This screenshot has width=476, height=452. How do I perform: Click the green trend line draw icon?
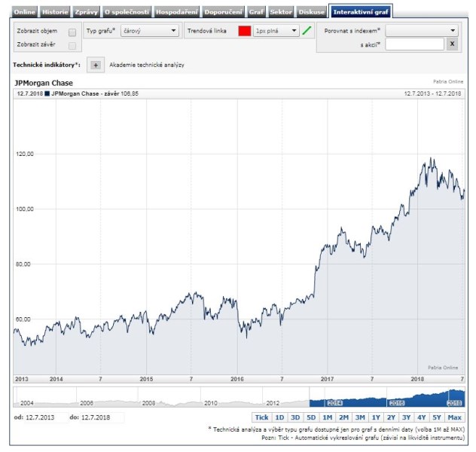[x=307, y=31]
